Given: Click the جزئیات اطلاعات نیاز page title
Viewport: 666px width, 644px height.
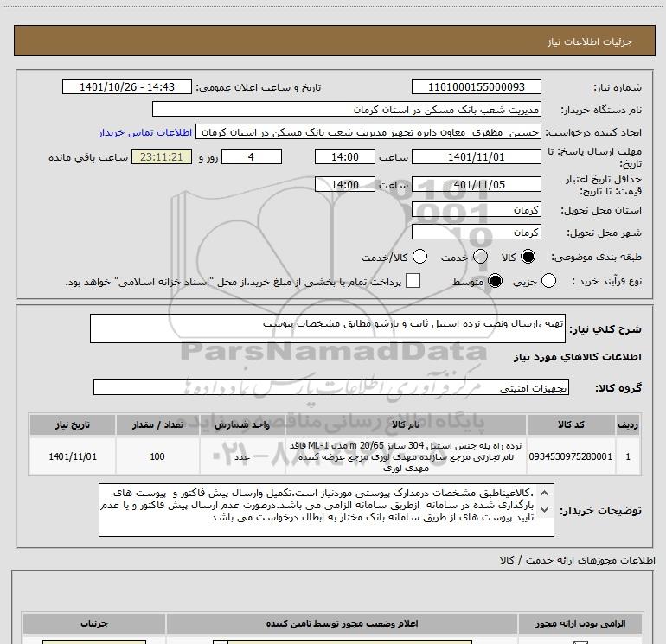Looking at the screenshot, I should pos(590,41).
